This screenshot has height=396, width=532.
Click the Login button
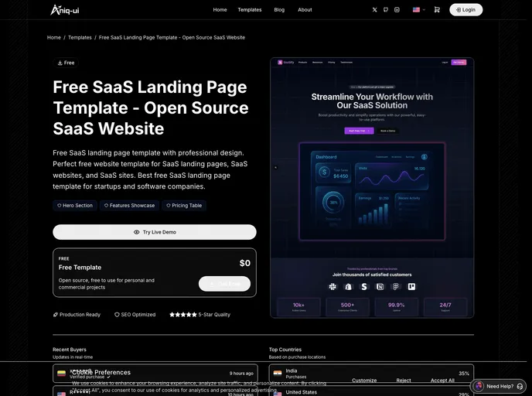pos(465,10)
